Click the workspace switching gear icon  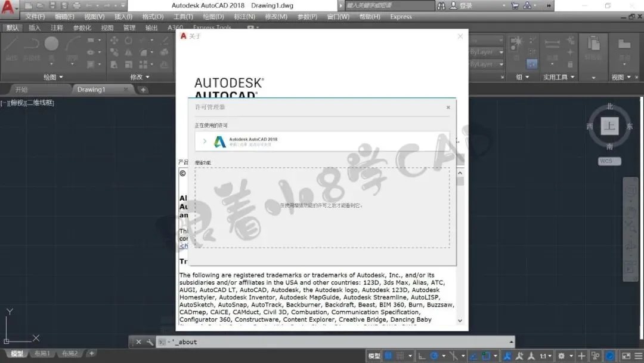tap(561, 356)
